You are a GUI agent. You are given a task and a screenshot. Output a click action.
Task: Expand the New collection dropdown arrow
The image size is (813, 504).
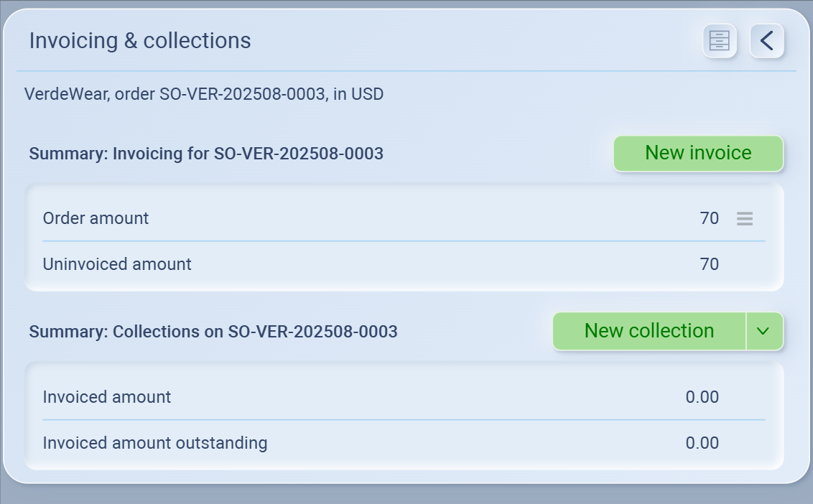pyautogui.click(x=764, y=331)
